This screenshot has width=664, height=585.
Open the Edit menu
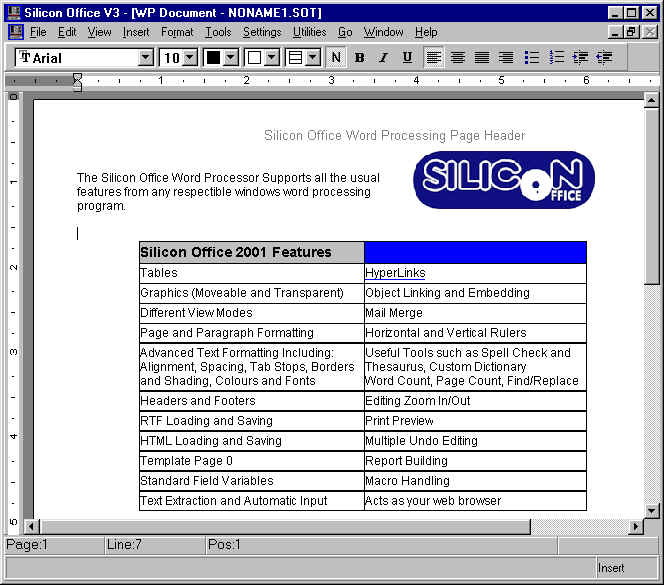click(x=67, y=32)
